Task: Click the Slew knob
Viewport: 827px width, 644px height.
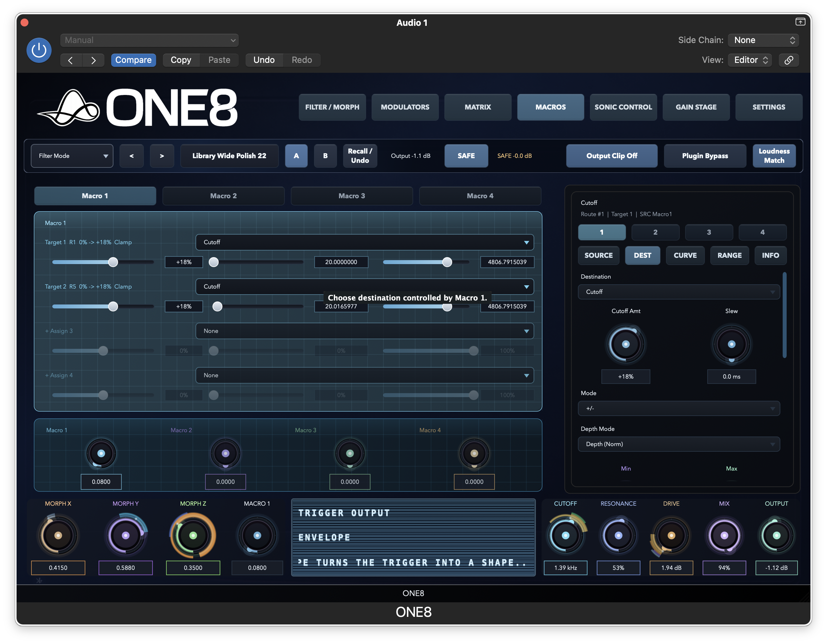Action: click(732, 344)
